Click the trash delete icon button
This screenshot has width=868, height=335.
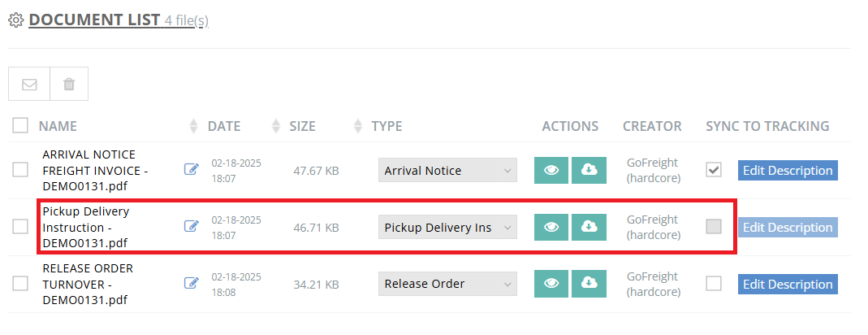(69, 84)
